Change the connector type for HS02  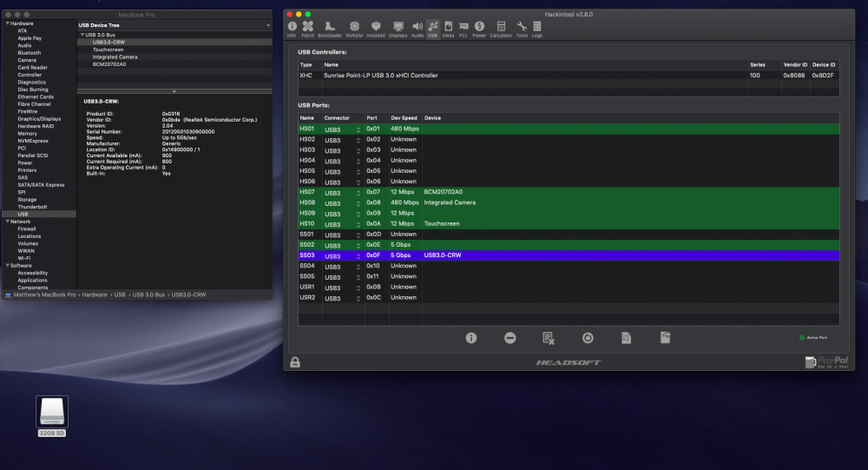tap(343, 140)
